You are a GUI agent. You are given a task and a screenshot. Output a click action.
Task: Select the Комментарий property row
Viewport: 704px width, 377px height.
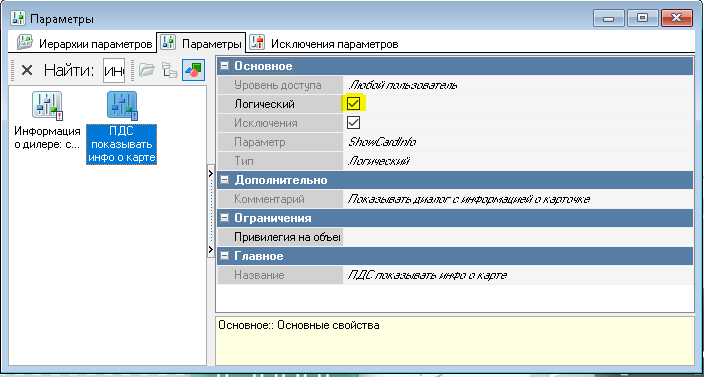click(x=456, y=199)
